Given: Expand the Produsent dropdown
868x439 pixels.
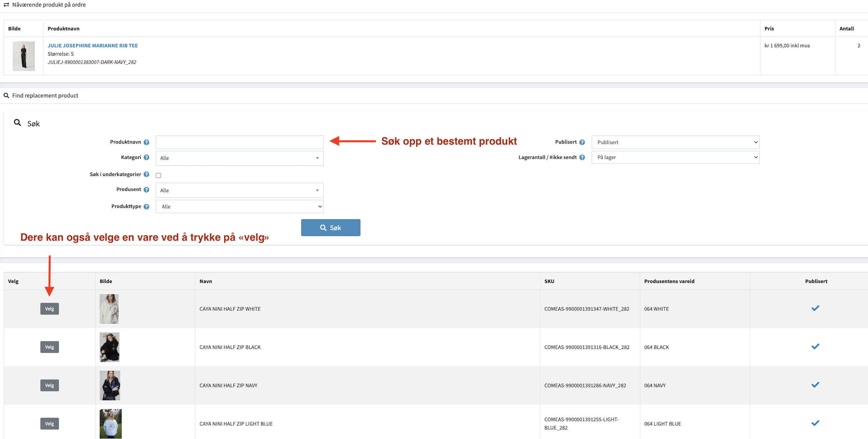Looking at the screenshot, I should 239,191.
